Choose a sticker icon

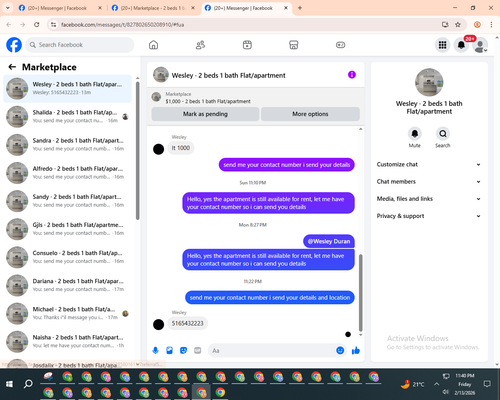(x=183, y=350)
